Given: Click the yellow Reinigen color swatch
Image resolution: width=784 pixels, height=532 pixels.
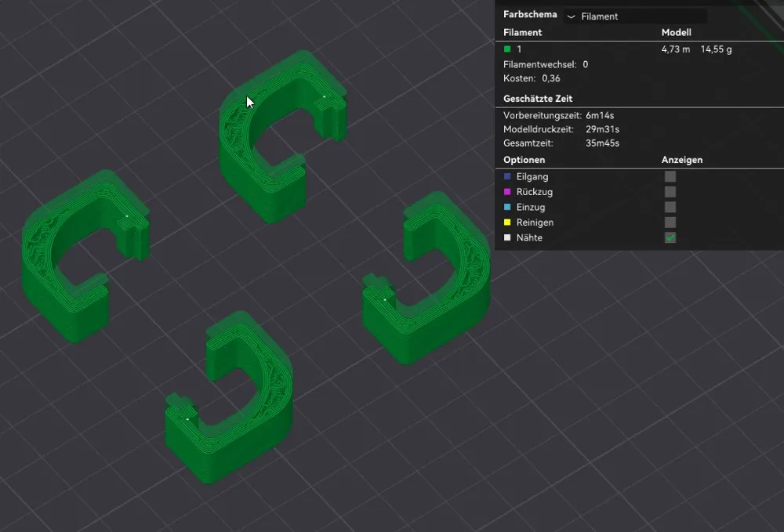Looking at the screenshot, I should (x=507, y=223).
